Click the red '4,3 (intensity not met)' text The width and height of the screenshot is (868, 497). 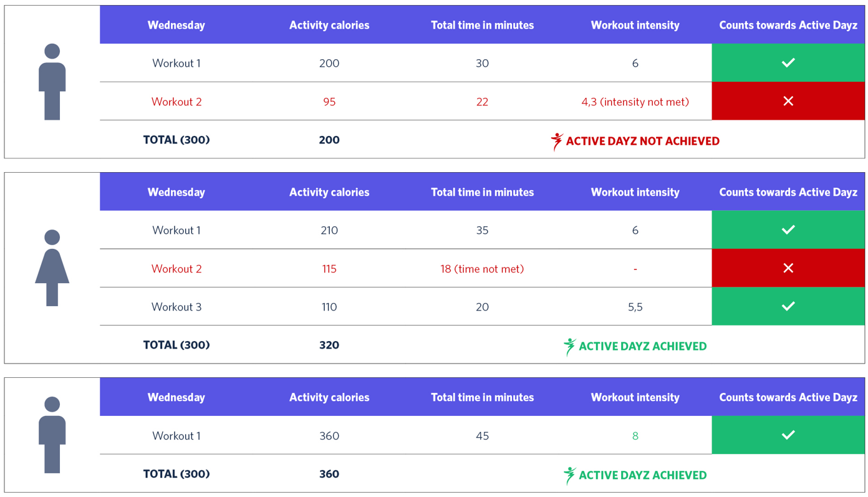635,102
